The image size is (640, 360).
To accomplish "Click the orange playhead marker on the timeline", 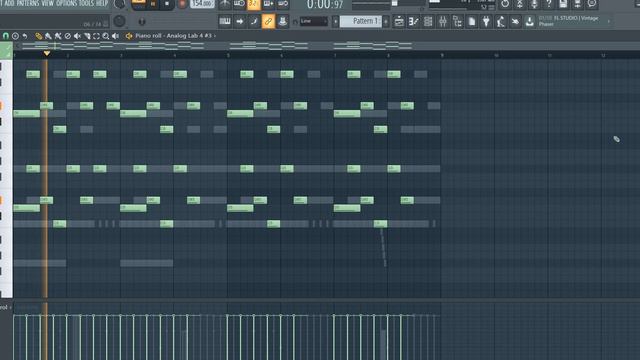I will [47, 53].
